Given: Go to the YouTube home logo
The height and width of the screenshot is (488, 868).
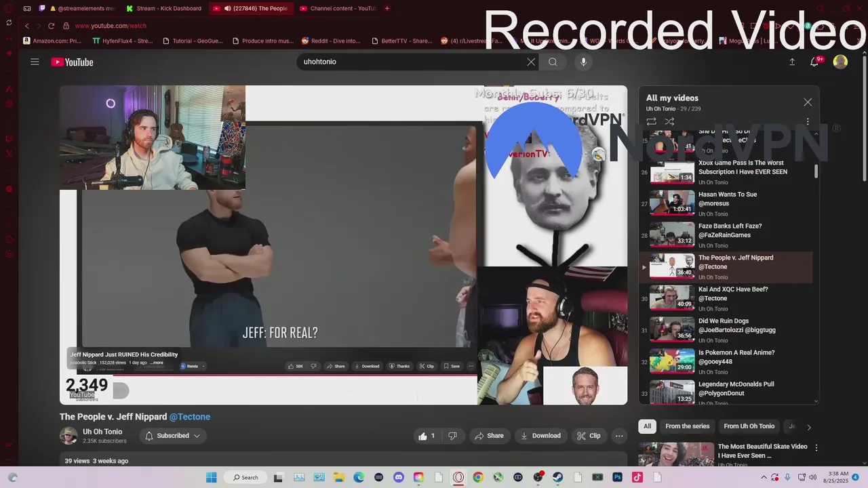Looking at the screenshot, I should tap(72, 62).
